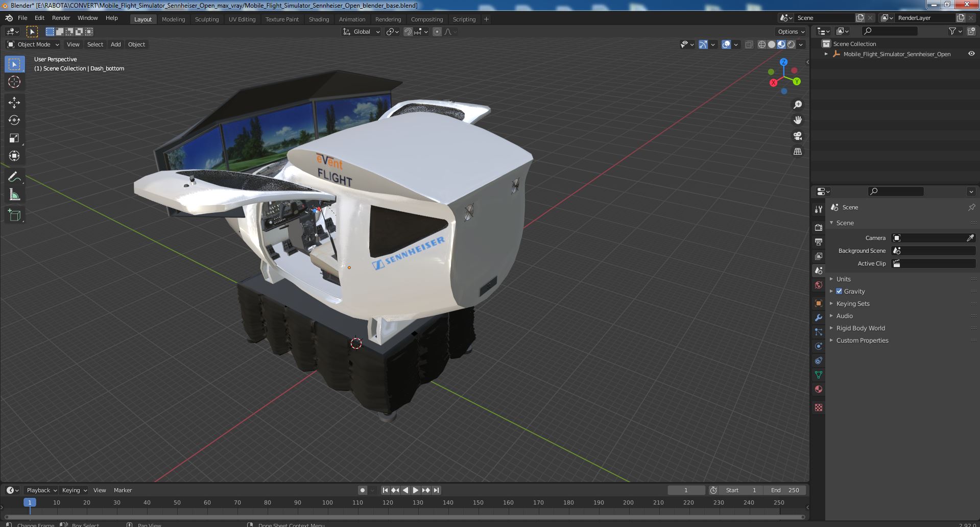Select the Rotate tool
Image resolution: width=980 pixels, height=527 pixels.
tap(14, 120)
